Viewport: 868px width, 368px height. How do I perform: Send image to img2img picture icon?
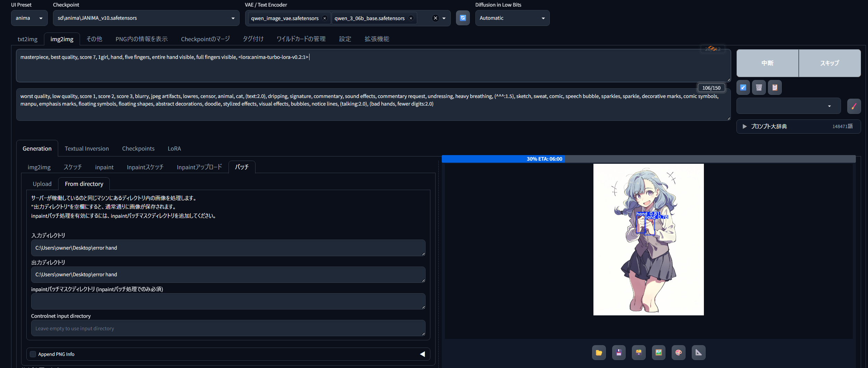659,352
